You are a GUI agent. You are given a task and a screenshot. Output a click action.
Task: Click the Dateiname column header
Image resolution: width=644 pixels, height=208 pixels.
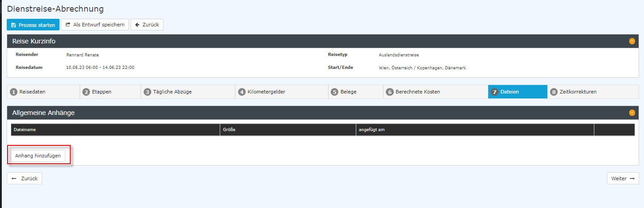[25, 130]
